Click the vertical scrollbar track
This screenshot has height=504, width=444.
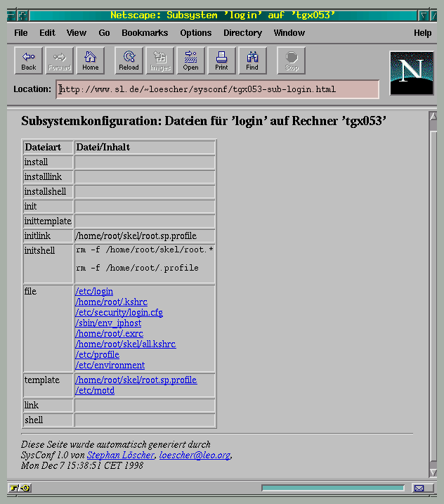pos(433,295)
